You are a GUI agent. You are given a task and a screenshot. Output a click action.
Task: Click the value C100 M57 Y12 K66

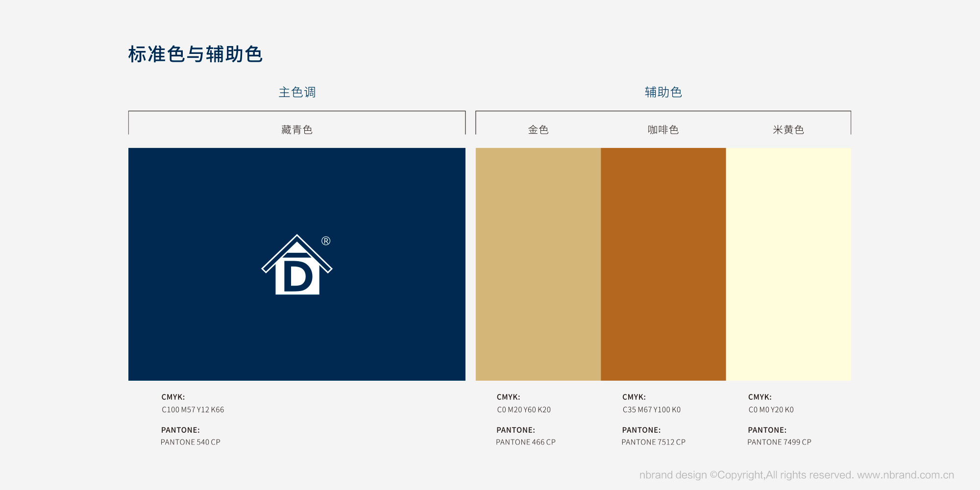tap(193, 410)
